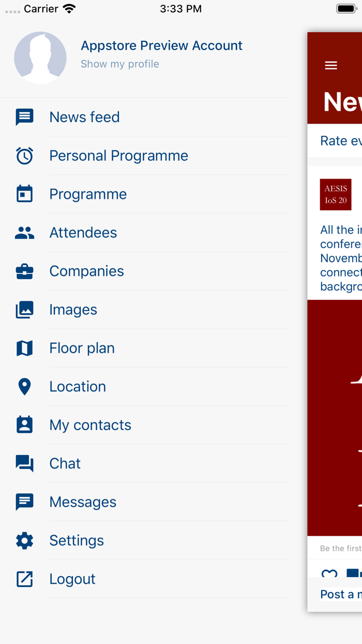Tap the My contacts card icon
This screenshot has height=644, width=362.
[24, 425]
